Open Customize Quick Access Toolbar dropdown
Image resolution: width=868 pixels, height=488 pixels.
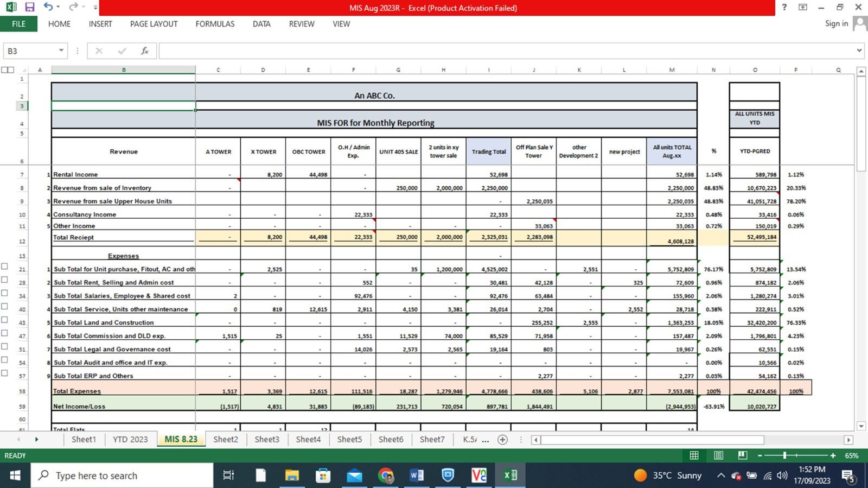coord(95,8)
